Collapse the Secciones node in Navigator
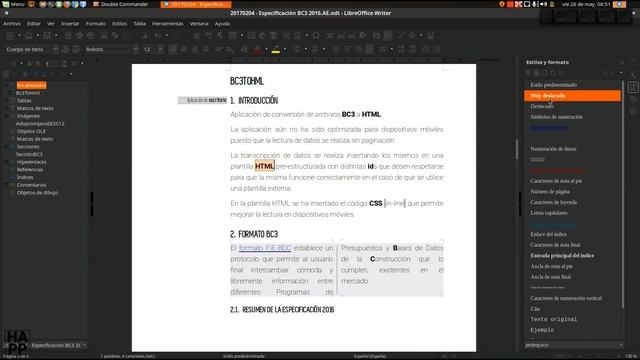 click(6, 147)
